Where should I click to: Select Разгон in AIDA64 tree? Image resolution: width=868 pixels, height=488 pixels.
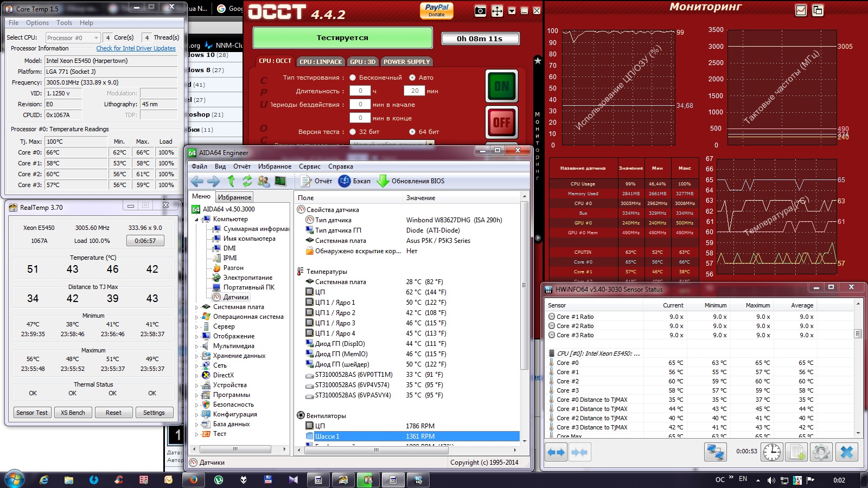(x=233, y=268)
